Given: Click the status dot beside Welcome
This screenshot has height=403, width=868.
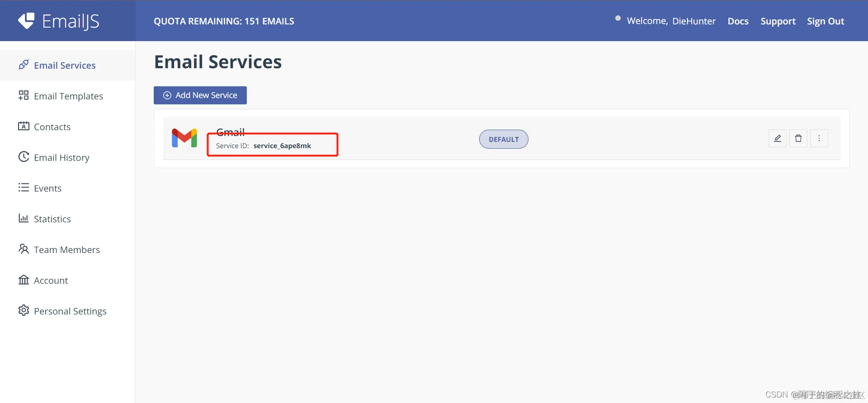Looking at the screenshot, I should (618, 18).
